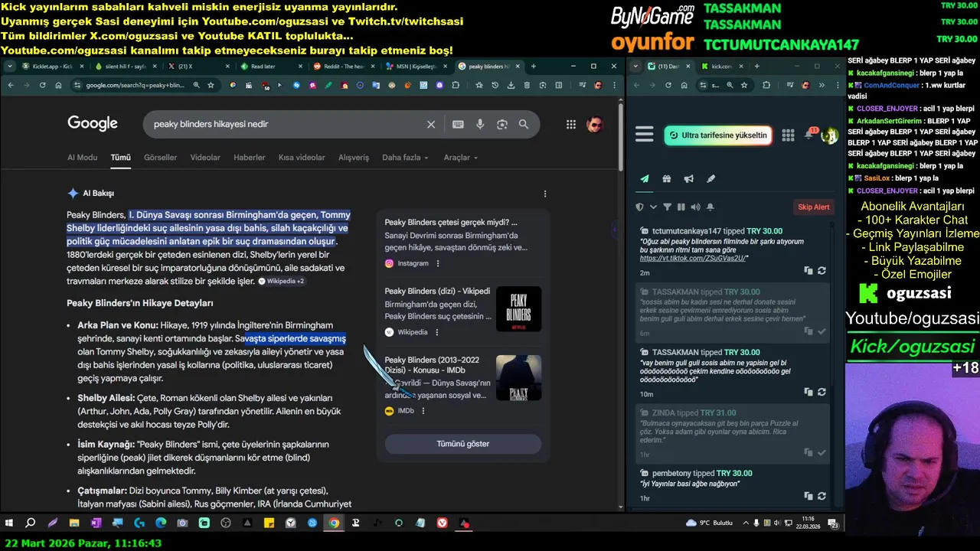Select the highlighter marker tab

coord(711,178)
